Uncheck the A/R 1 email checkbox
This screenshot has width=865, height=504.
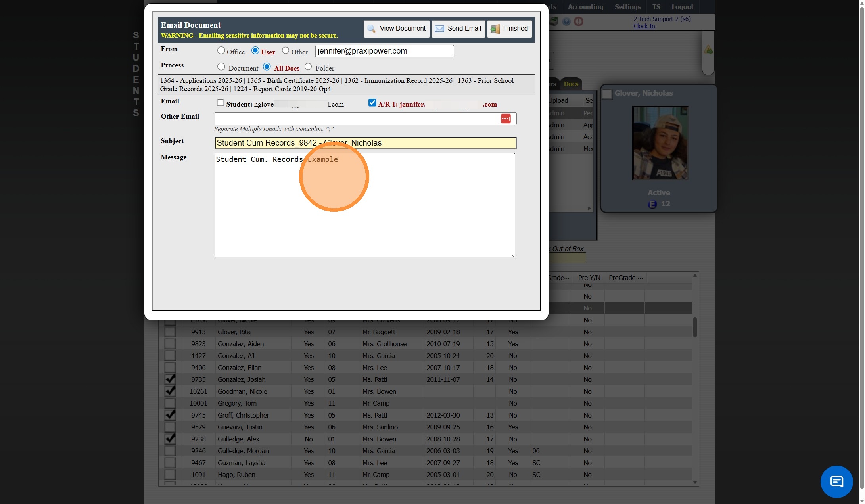[372, 103]
